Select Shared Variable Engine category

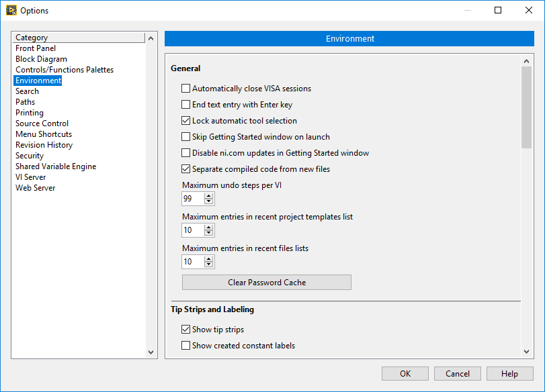click(x=56, y=166)
